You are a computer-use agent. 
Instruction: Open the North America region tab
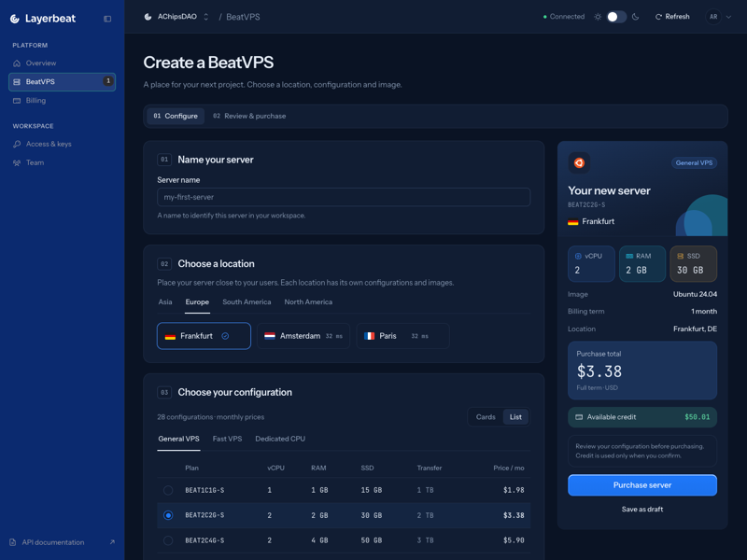click(308, 301)
